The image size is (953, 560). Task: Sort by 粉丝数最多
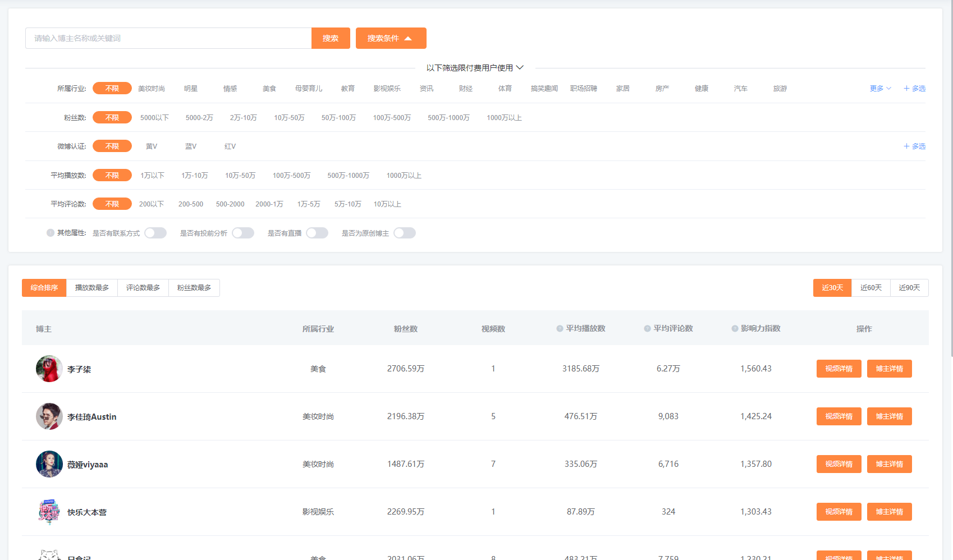click(194, 288)
